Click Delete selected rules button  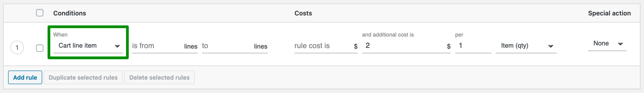(159, 77)
